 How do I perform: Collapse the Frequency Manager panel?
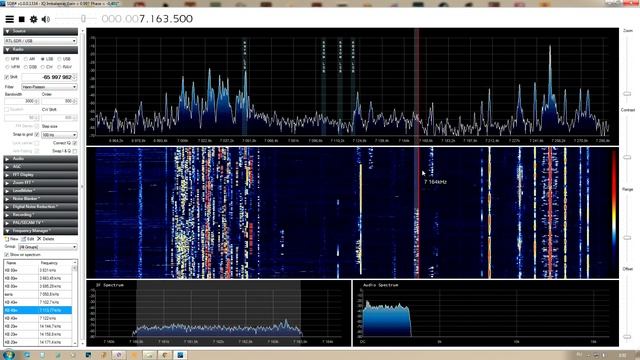coord(40,231)
